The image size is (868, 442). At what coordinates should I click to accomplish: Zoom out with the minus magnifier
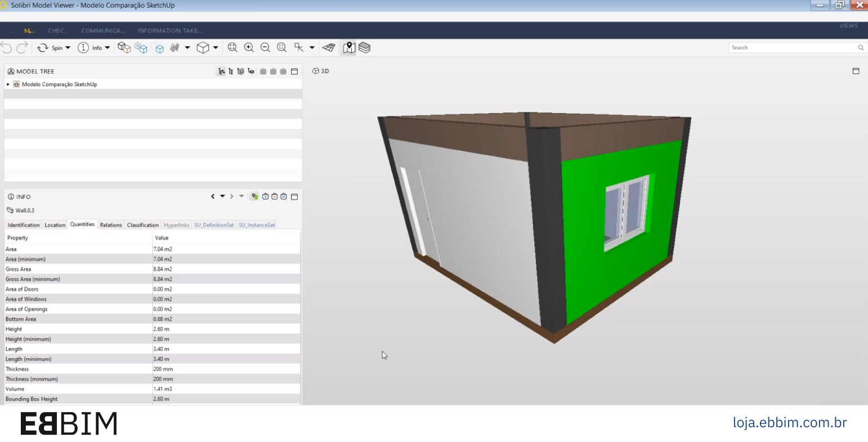click(265, 48)
